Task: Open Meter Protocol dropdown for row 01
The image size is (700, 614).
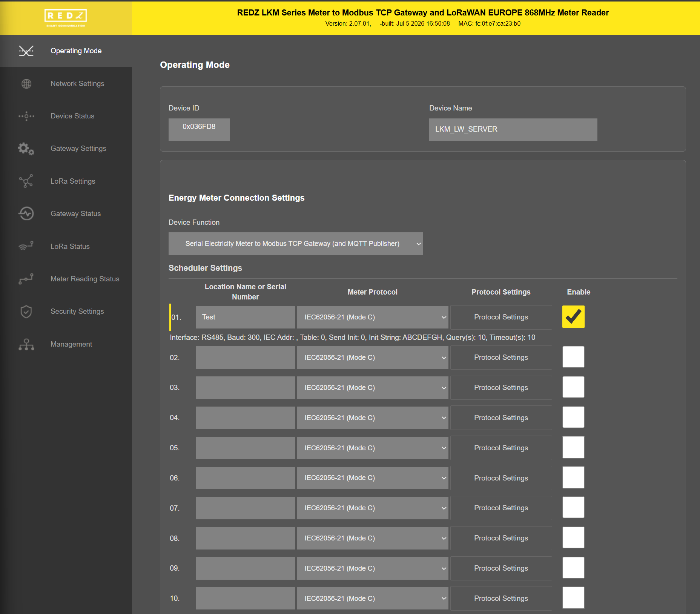Action: click(x=373, y=317)
